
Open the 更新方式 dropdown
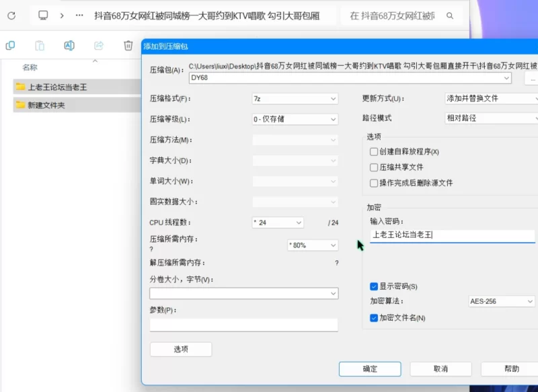tap(492, 99)
